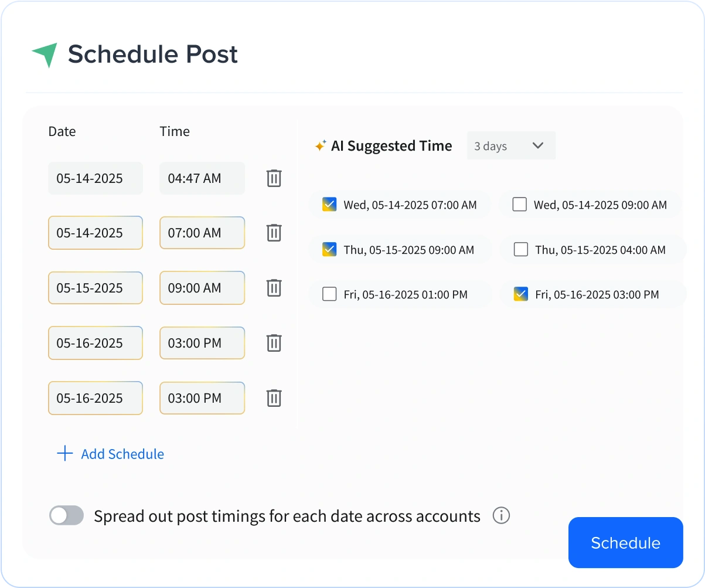This screenshot has width=705, height=588.
Task: Enable spread out post timings toggle
Action: coord(66,516)
